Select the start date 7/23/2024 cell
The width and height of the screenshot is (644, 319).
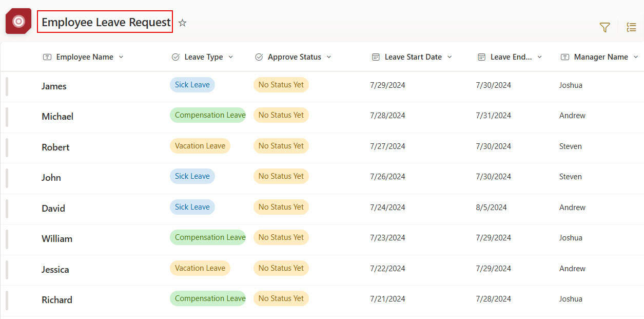[x=387, y=238]
